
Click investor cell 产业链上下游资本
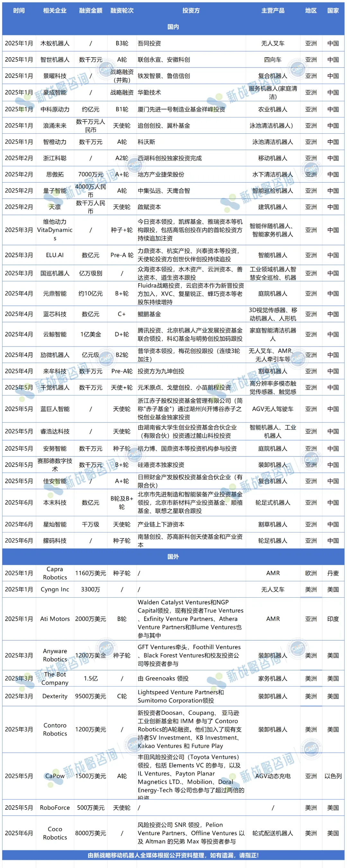click(x=161, y=524)
